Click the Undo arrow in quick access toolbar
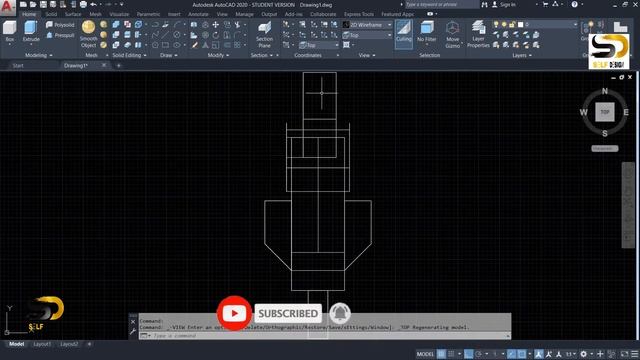 tap(93, 4)
